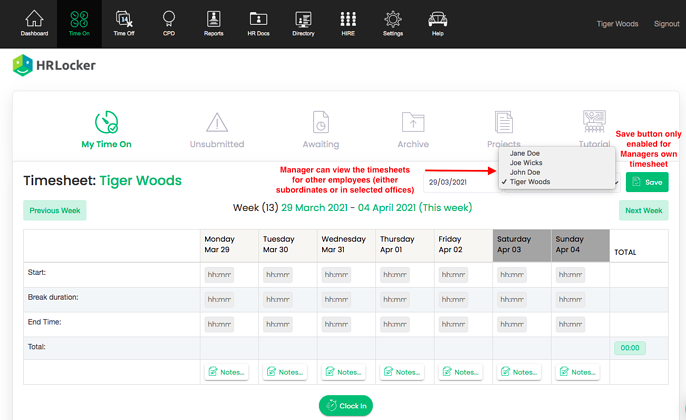Click Monday Start time input field

coord(219,275)
